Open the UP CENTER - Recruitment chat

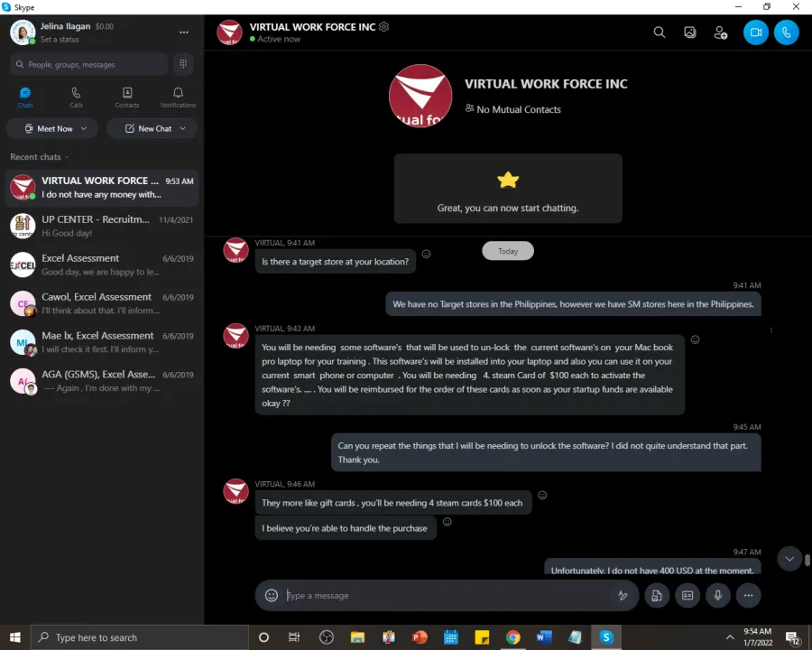[x=102, y=226]
